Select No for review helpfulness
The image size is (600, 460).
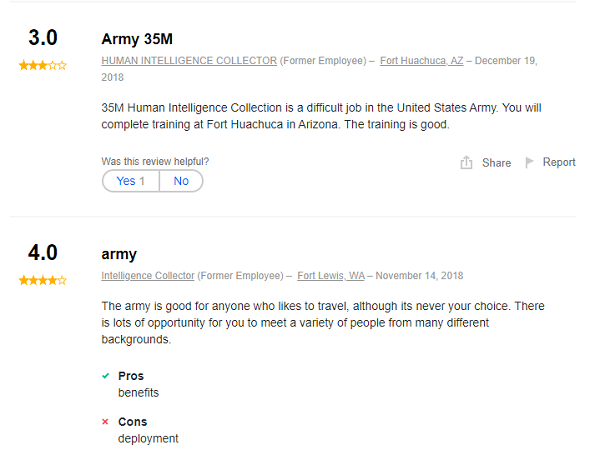(x=181, y=181)
